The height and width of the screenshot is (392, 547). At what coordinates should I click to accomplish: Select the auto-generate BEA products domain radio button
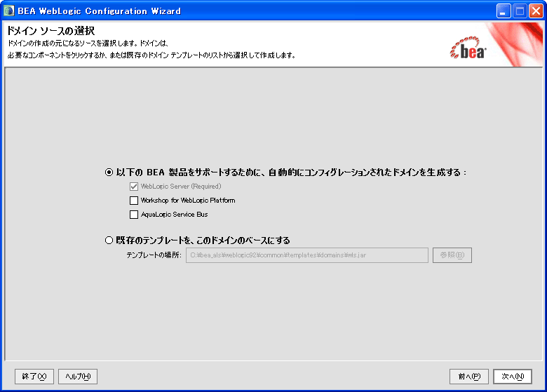(x=109, y=173)
